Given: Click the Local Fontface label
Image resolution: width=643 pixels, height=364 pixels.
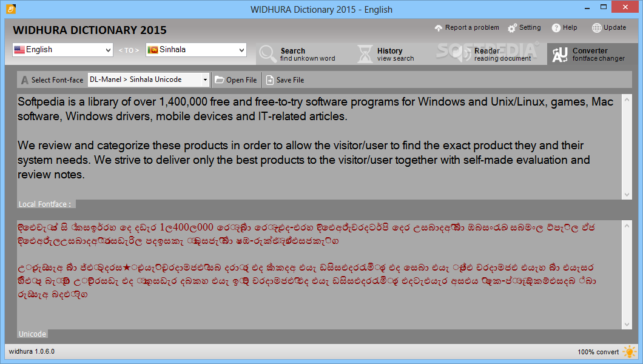Looking at the screenshot, I should point(45,204).
